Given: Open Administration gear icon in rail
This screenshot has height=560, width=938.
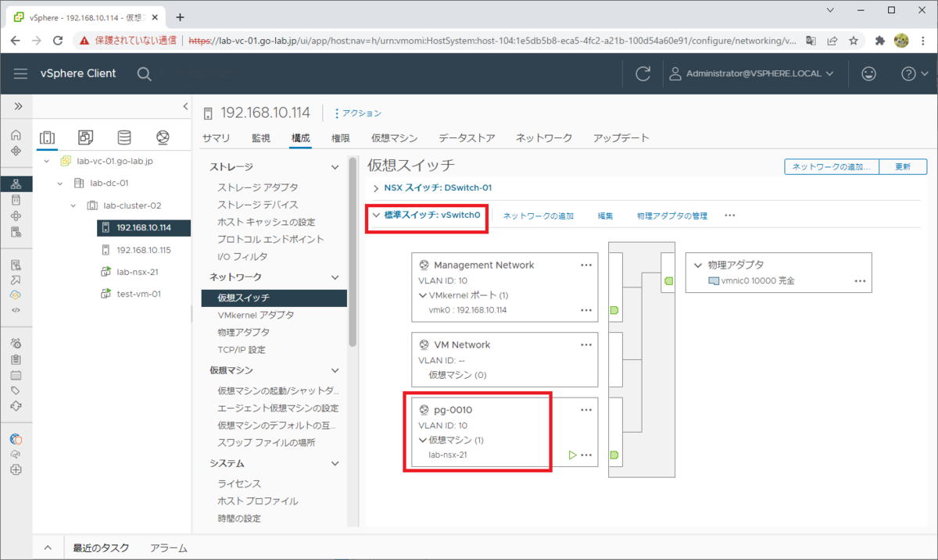Looking at the screenshot, I should [16, 343].
